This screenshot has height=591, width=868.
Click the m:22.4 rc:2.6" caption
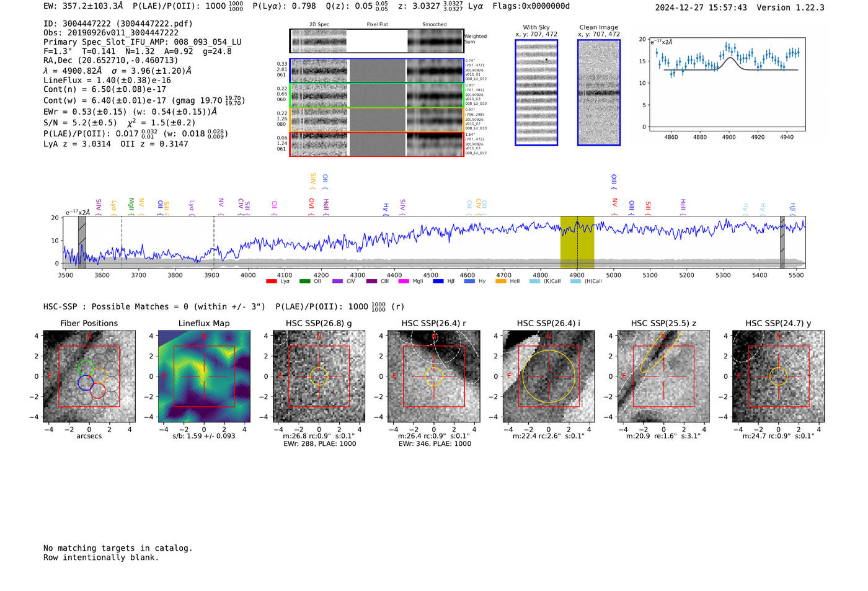point(549,436)
